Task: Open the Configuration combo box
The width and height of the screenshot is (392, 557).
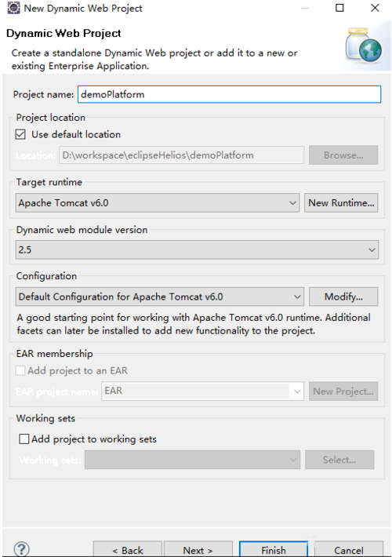Action: coord(159,297)
